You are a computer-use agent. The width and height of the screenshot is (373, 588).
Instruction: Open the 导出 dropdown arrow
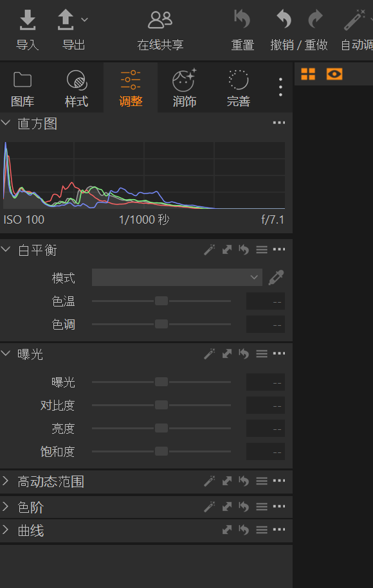pos(84,19)
